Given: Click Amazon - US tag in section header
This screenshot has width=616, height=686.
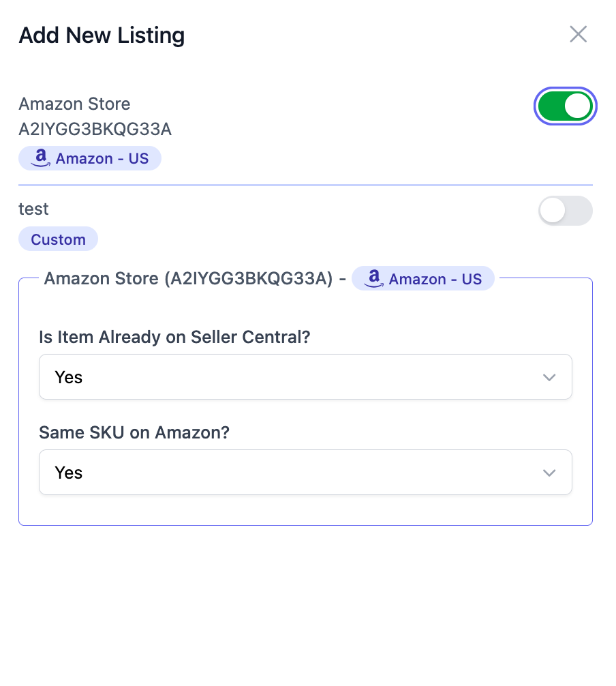Looking at the screenshot, I should 422,278.
